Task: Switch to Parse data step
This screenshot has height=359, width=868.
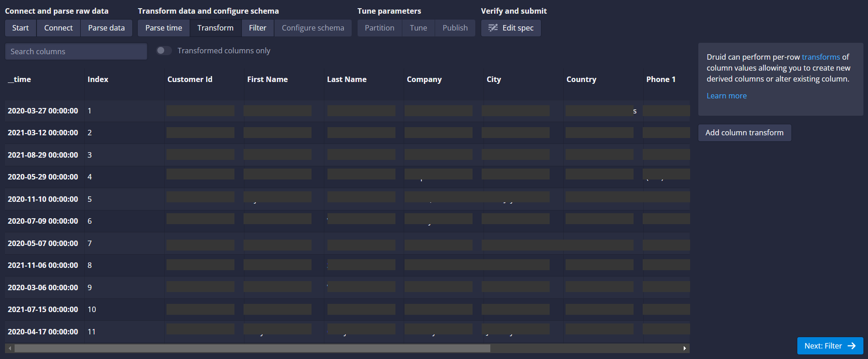Action: (x=106, y=28)
